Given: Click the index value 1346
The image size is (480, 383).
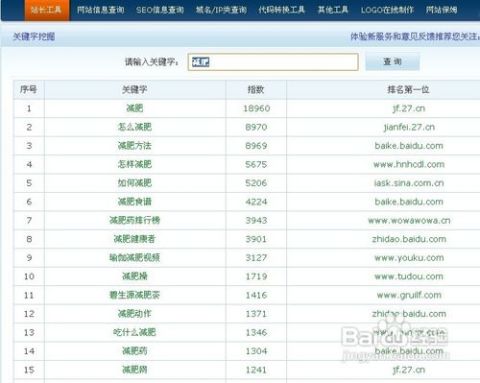Looking at the screenshot, I should pos(256,332).
